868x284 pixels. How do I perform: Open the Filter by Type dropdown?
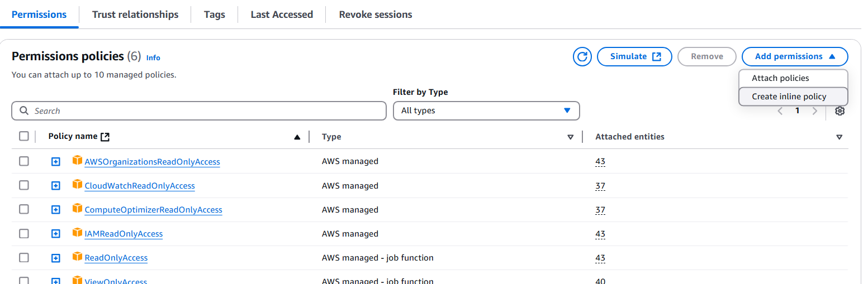486,110
